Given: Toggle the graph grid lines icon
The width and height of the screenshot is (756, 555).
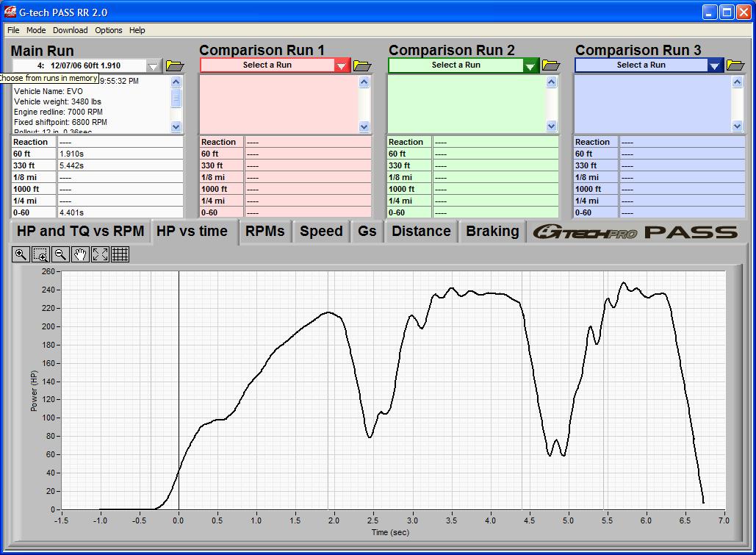Looking at the screenshot, I should point(120,254).
